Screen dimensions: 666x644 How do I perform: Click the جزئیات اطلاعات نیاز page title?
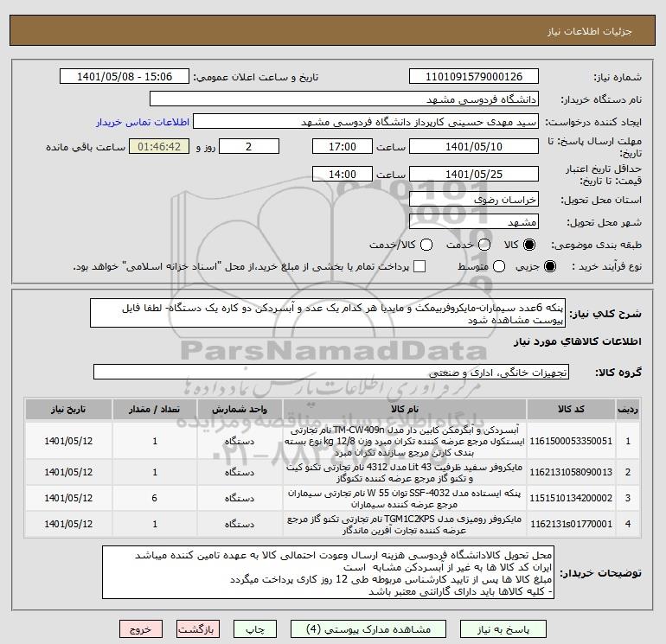tap(590, 31)
